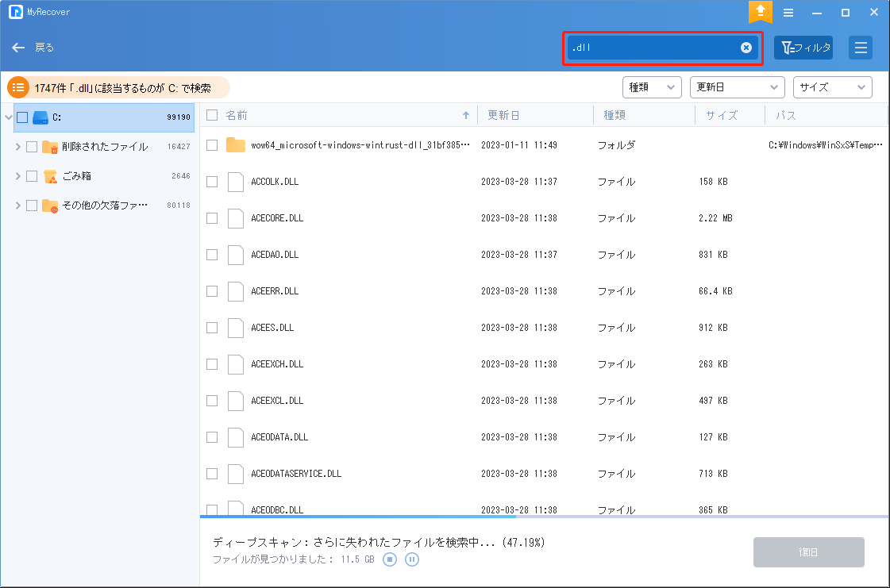Select the ごみ箱 recycle bin folder
This screenshot has height=588, width=890.
(x=76, y=176)
